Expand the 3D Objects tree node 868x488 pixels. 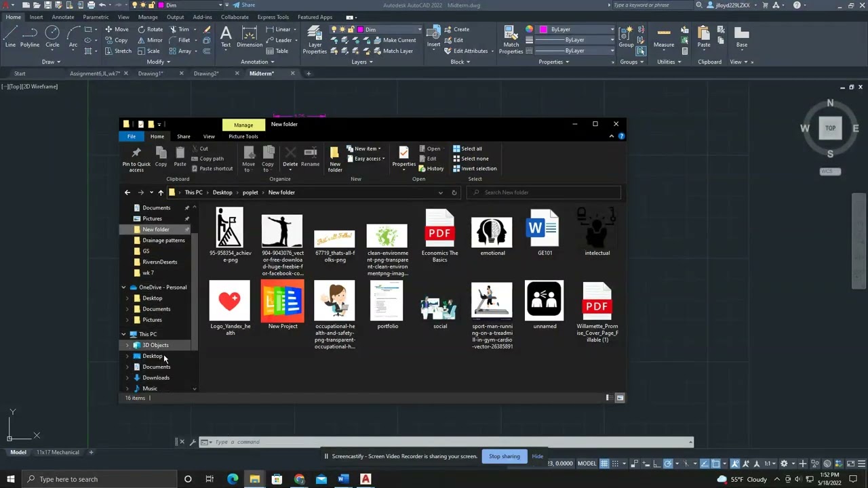pyautogui.click(x=127, y=345)
